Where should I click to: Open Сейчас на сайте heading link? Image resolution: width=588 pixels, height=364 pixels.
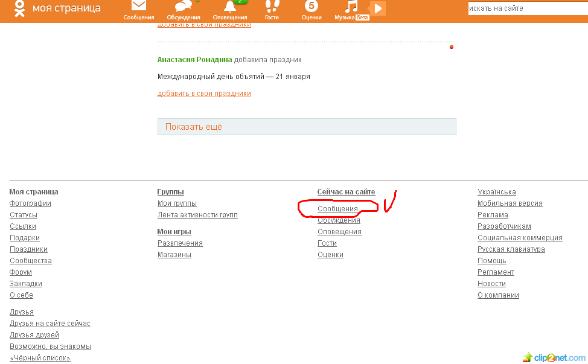[346, 191]
